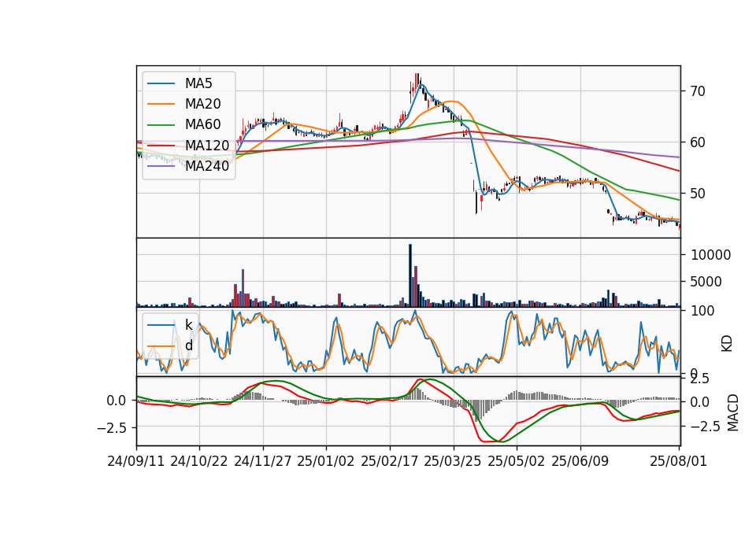Click the 24/10/22 date axis label
Screen dimensions: 756x543
click(199, 461)
